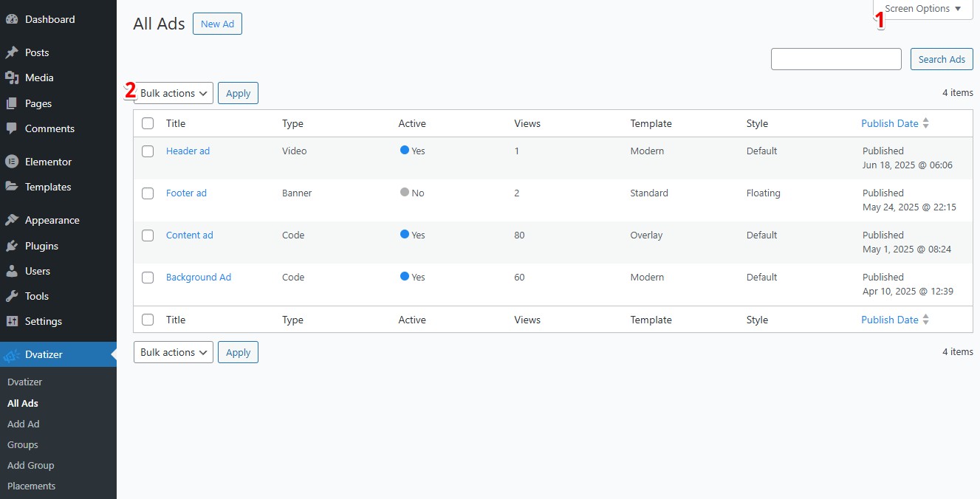The width and height of the screenshot is (980, 499).
Task: Click the footer Publish Date sort arrows
Action: (x=926, y=320)
